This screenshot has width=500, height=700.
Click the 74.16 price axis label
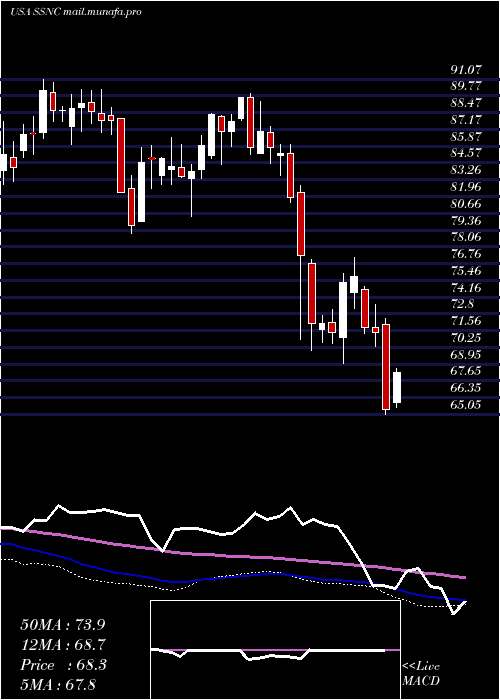[466, 288]
